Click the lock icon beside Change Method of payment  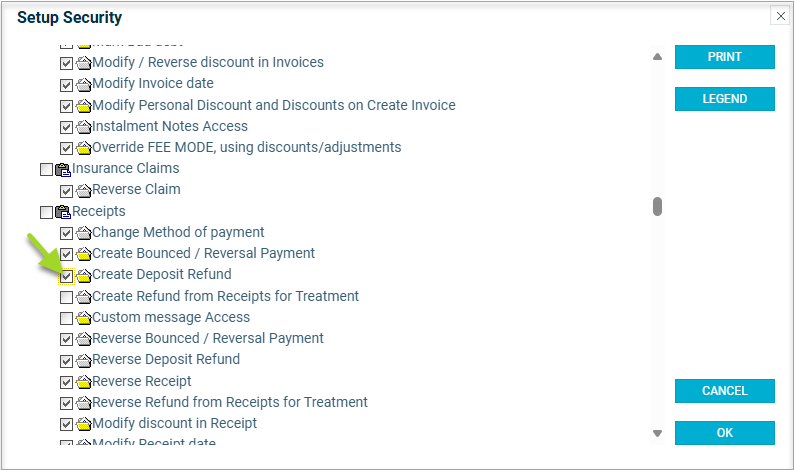(x=84, y=233)
